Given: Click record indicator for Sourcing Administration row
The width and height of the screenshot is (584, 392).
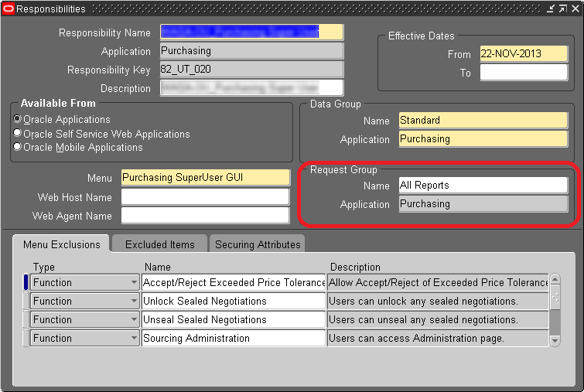Looking at the screenshot, I should 26,339.
